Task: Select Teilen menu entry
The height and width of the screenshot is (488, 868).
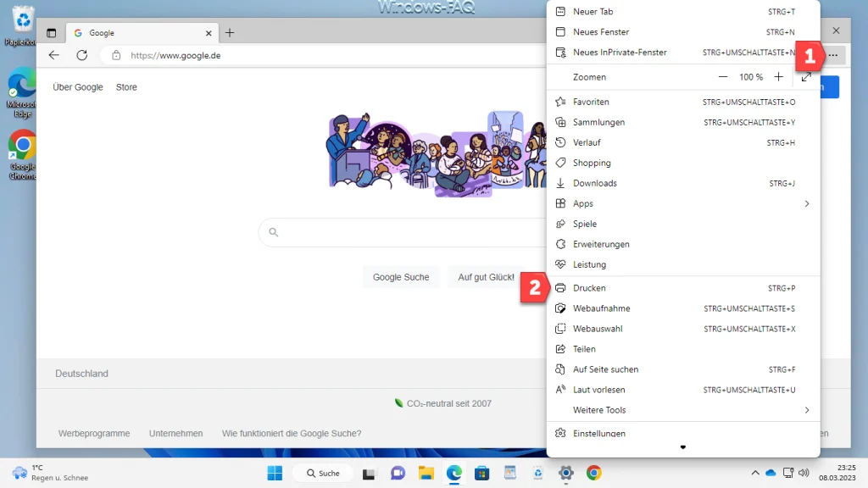Action: [x=683, y=349]
